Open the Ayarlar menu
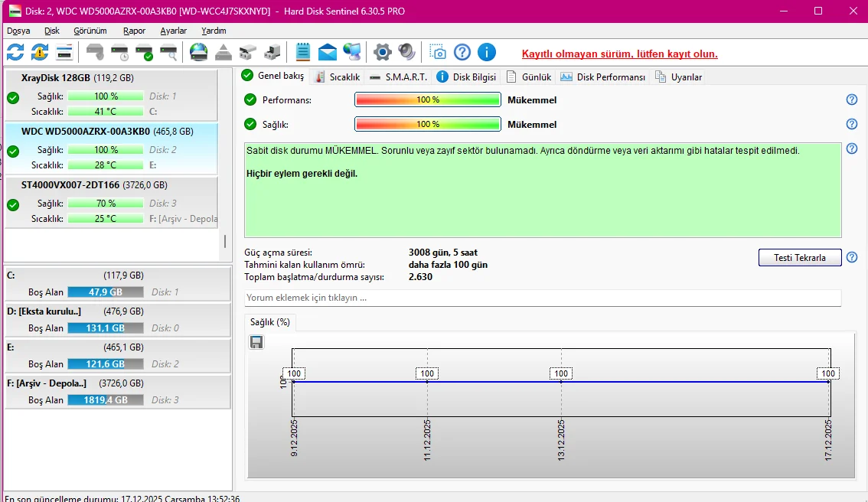868x502 pixels. point(173,31)
